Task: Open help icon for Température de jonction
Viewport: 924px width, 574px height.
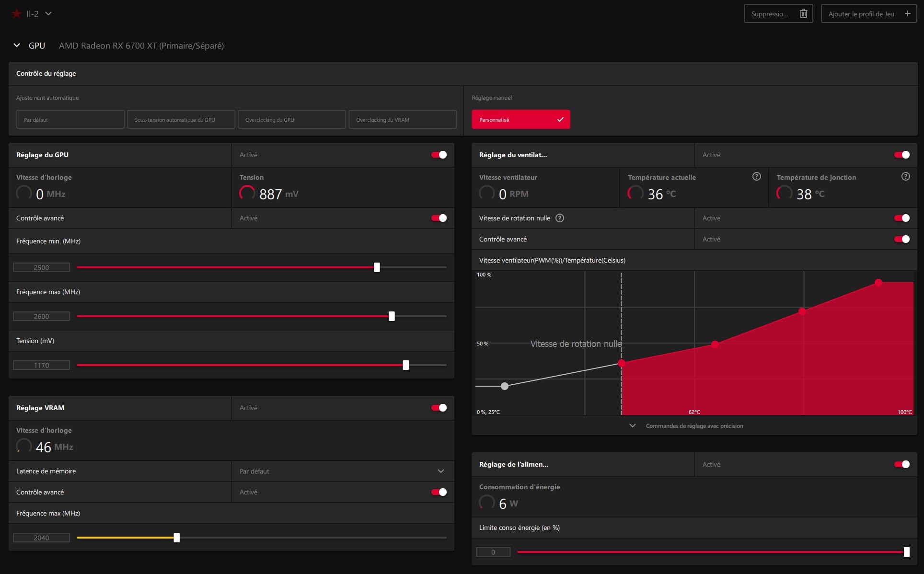Action: coord(905,176)
